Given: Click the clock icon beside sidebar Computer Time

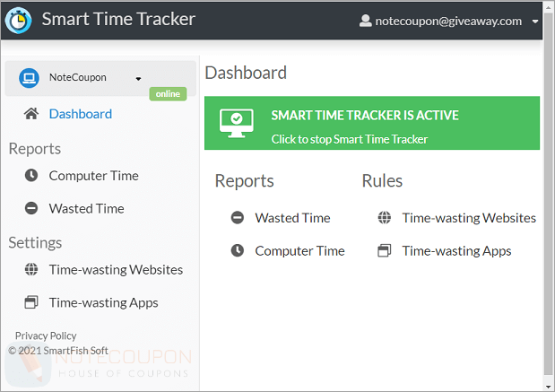Looking at the screenshot, I should click(31, 175).
